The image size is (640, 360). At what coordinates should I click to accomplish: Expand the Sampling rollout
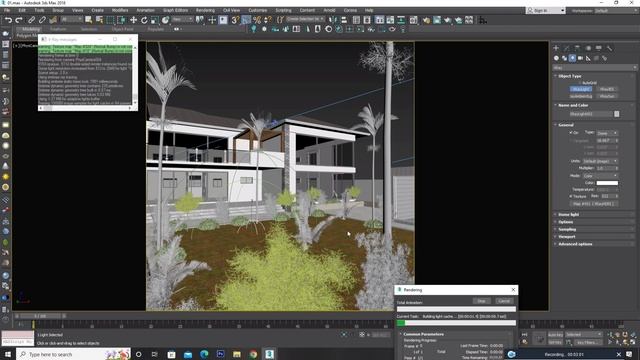[x=567, y=229]
